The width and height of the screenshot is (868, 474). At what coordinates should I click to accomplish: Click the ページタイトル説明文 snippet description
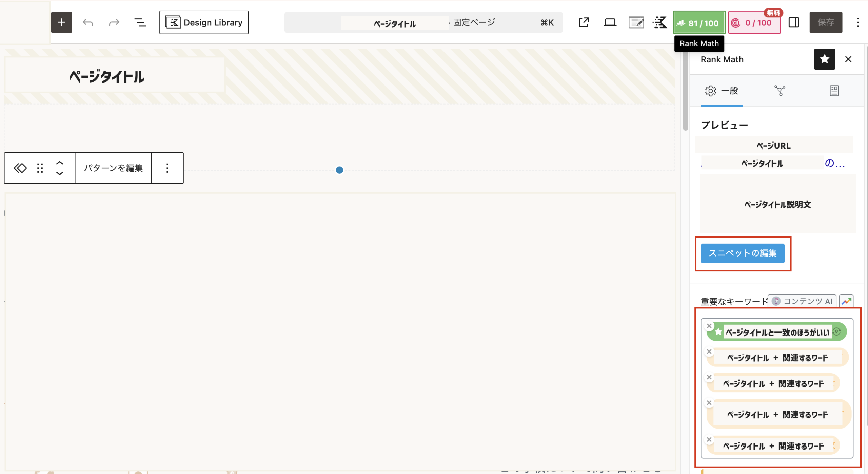point(777,204)
